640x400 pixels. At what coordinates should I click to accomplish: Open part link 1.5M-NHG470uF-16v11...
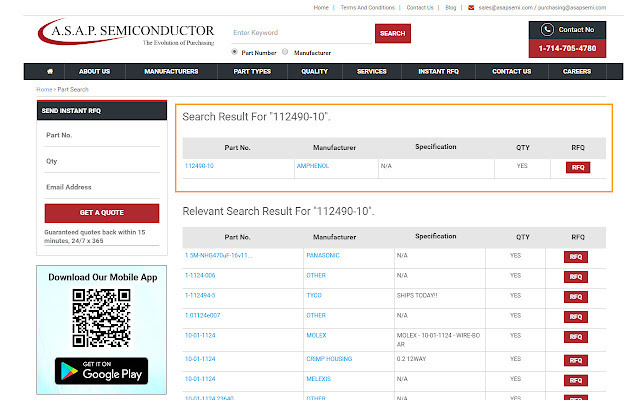pyautogui.click(x=218, y=255)
